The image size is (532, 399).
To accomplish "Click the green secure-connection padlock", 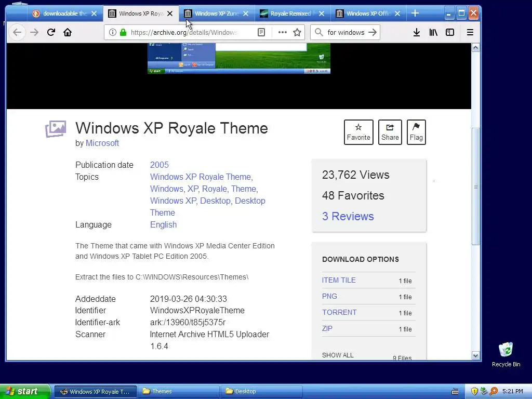I will pos(123,32).
